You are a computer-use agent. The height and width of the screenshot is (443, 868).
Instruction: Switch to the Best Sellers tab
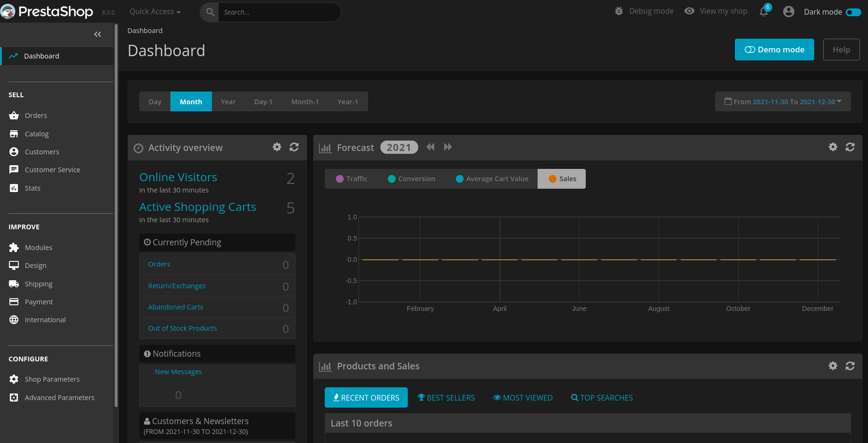tap(447, 398)
